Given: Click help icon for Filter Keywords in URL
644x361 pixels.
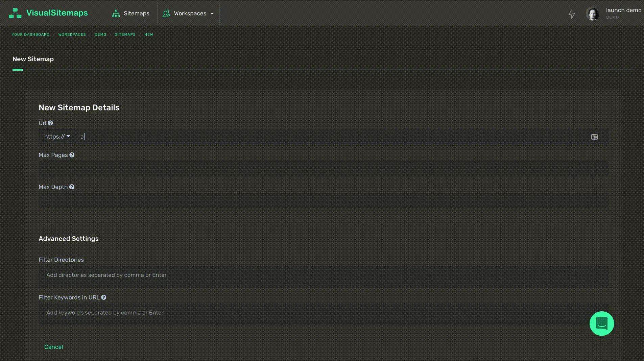Looking at the screenshot, I should (104, 297).
